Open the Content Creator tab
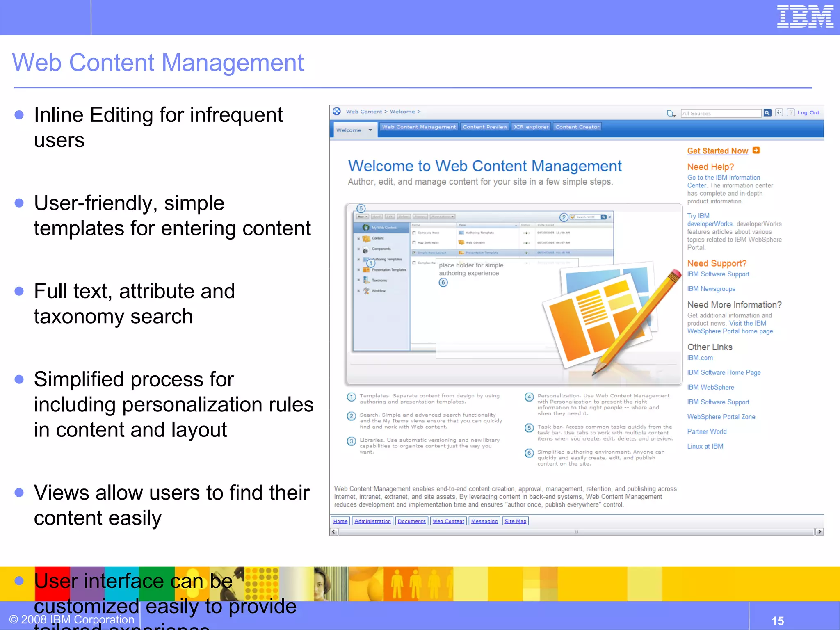Viewport: 840px width, 630px height. 577,127
